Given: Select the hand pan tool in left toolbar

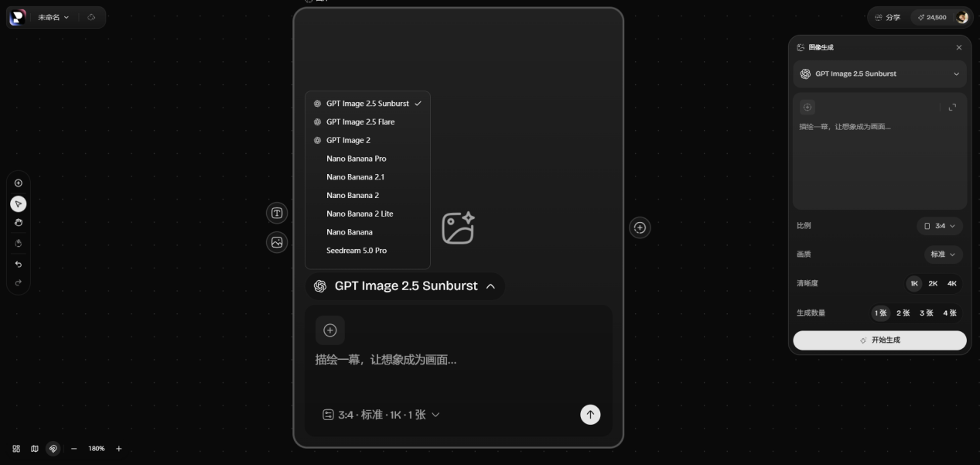Looking at the screenshot, I should [19, 223].
